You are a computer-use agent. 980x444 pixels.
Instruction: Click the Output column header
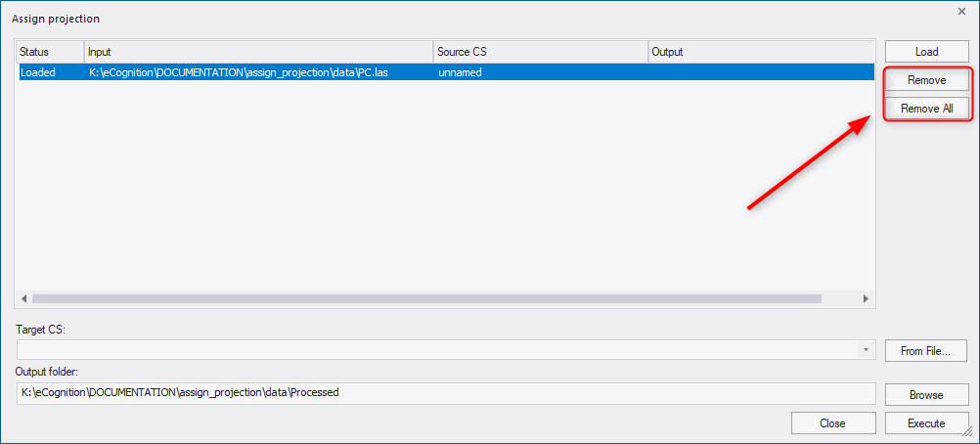click(x=759, y=52)
